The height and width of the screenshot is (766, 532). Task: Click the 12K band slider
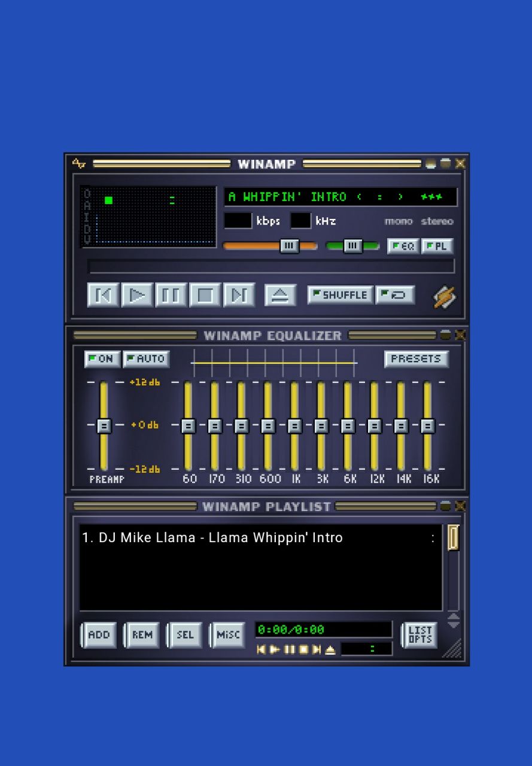click(x=375, y=425)
